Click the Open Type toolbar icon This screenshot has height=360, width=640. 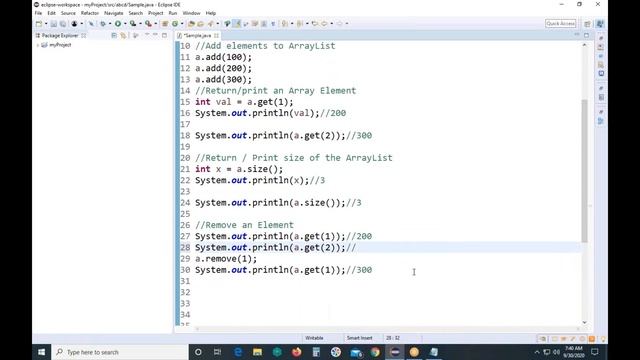click(191, 24)
